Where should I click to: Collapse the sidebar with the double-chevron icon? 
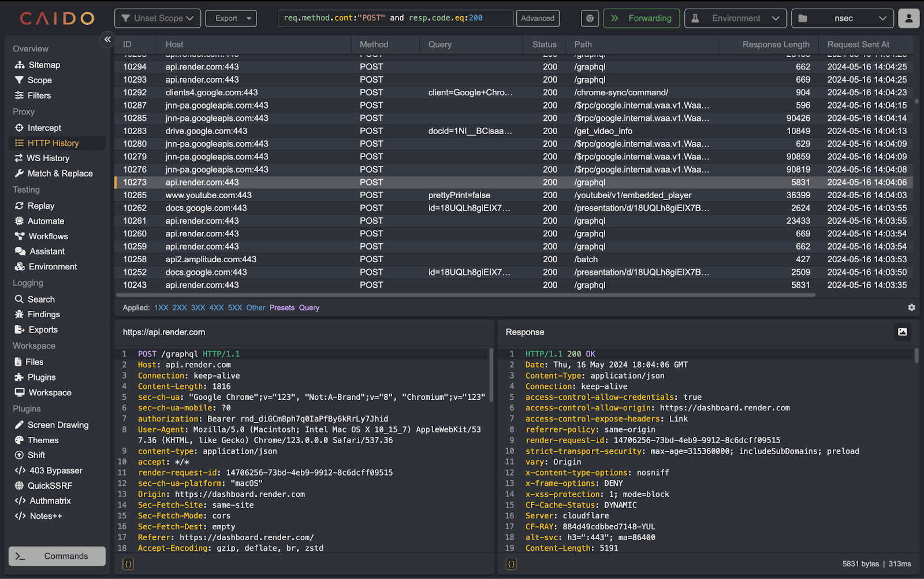(107, 39)
